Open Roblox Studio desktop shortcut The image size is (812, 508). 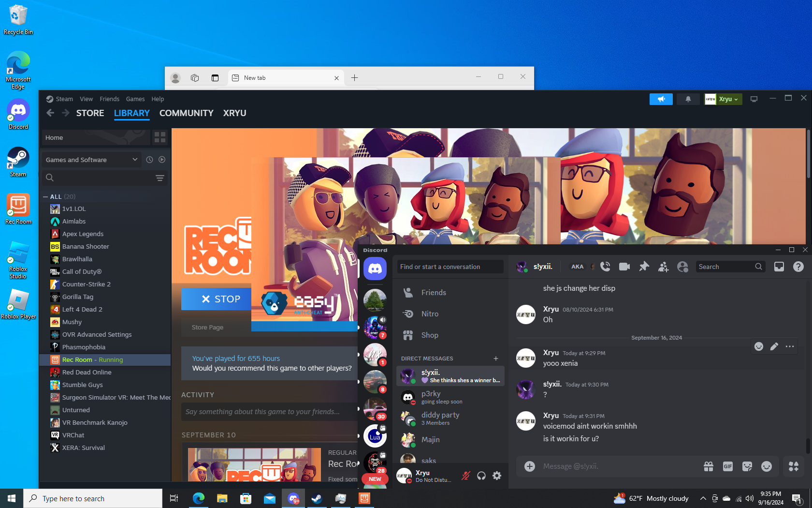18,260
